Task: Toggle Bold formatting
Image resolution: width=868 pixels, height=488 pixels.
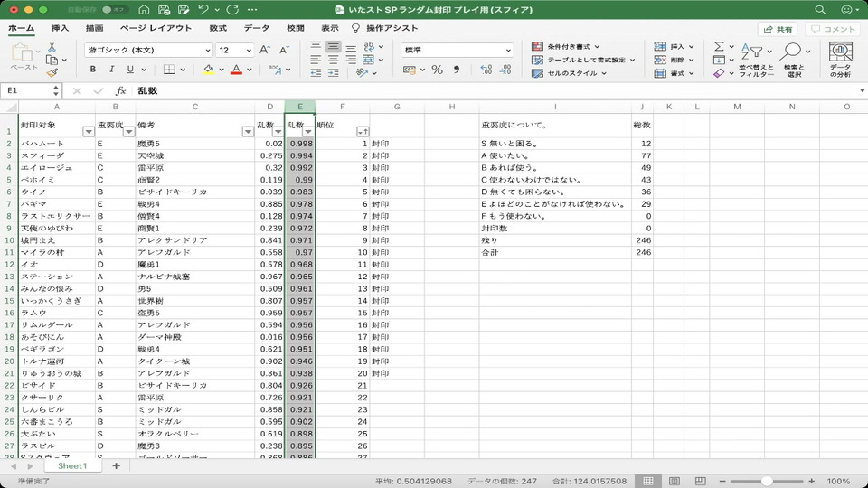Action: [x=93, y=70]
